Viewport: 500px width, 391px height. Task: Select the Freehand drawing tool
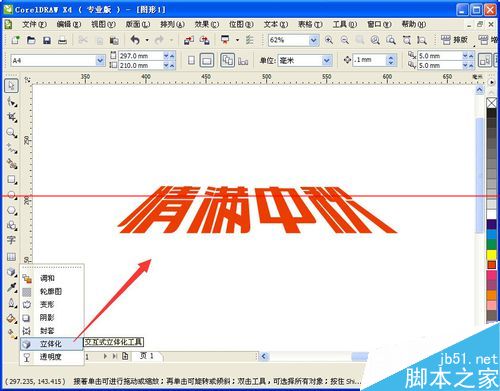12,149
